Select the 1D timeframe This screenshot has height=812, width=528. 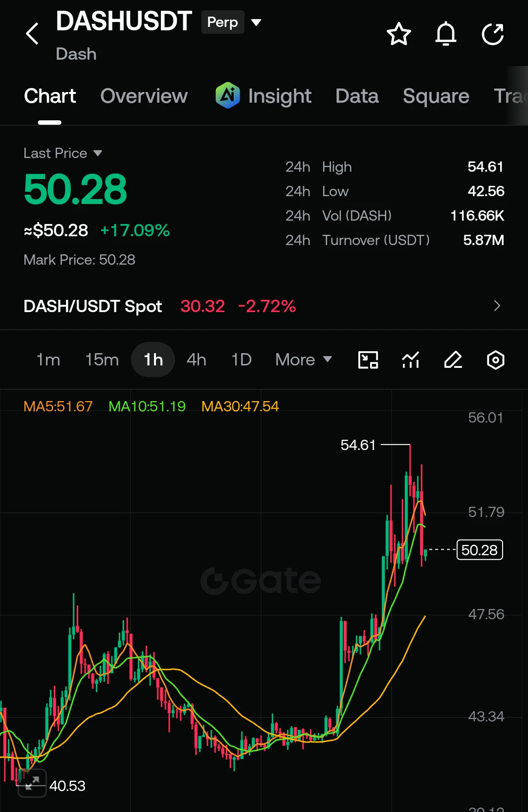[x=242, y=360]
